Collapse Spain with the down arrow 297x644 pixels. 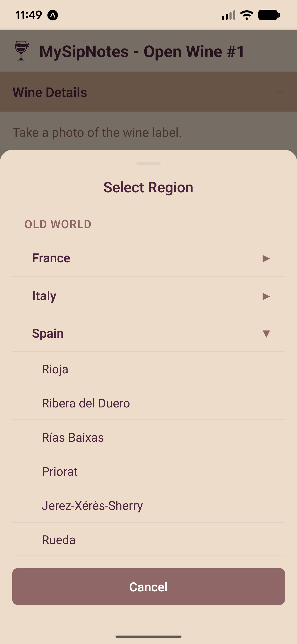pyautogui.click(x=266, y=334)
